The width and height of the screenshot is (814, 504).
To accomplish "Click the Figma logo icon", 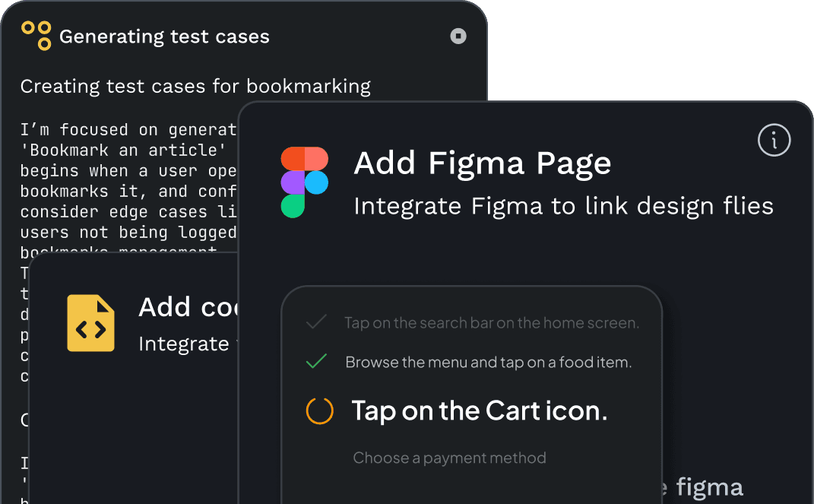I will [x=304, y=182].
